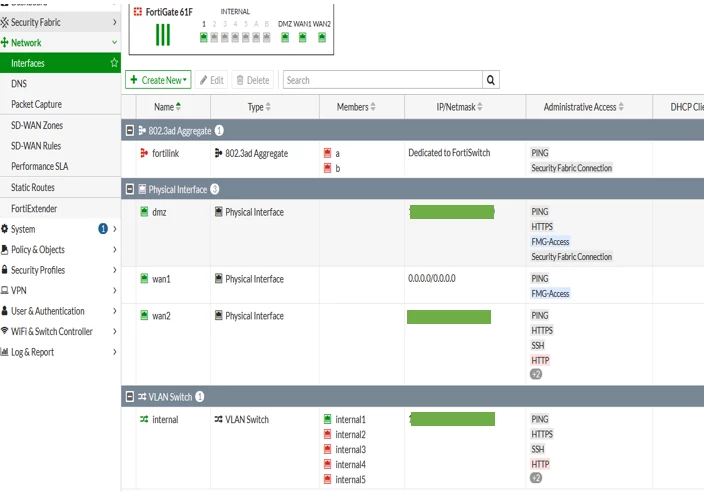Click the System notification badge
Screen dimensions: 707x492
click(103, 229)
